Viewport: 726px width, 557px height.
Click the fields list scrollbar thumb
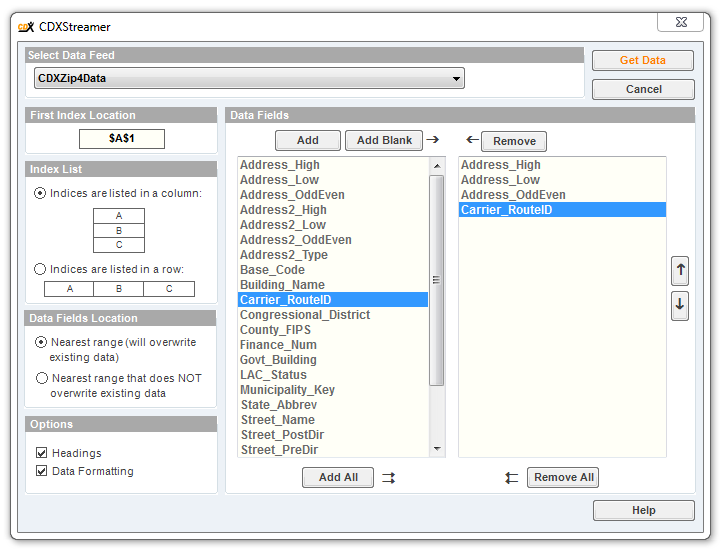coord(437,280)
